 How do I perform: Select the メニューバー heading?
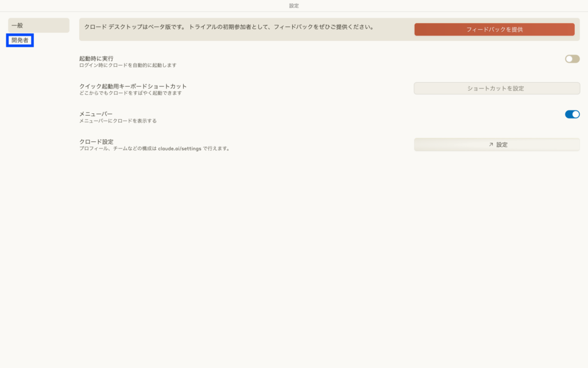(x=96, y=114)
